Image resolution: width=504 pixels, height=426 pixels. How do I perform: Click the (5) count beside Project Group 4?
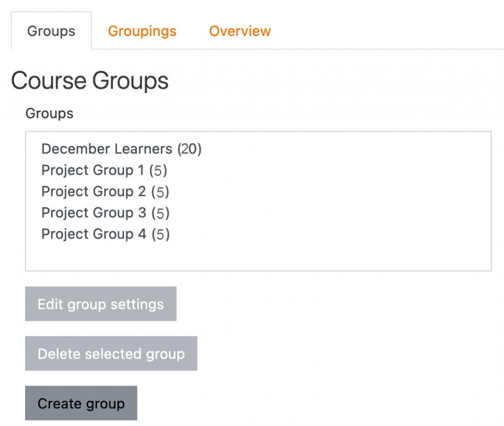tap(161, 234)
